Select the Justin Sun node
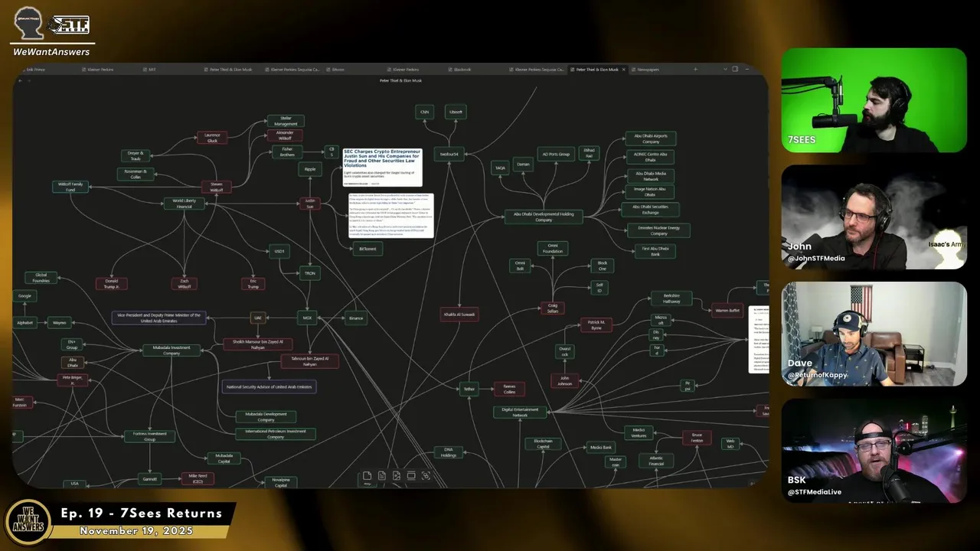 (310, 204)
